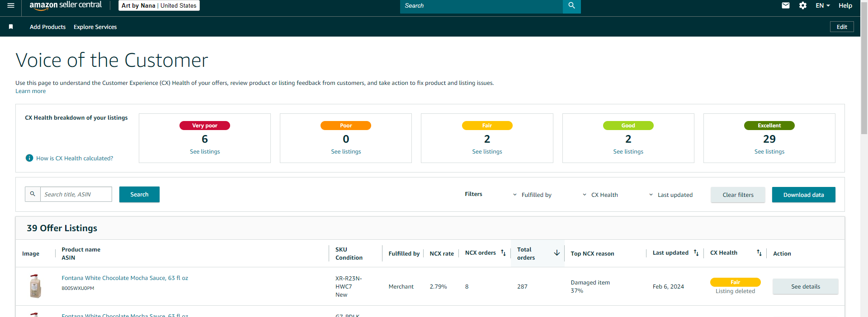Open the Help menu
868x317 pixels.
[x=845, y=5]
